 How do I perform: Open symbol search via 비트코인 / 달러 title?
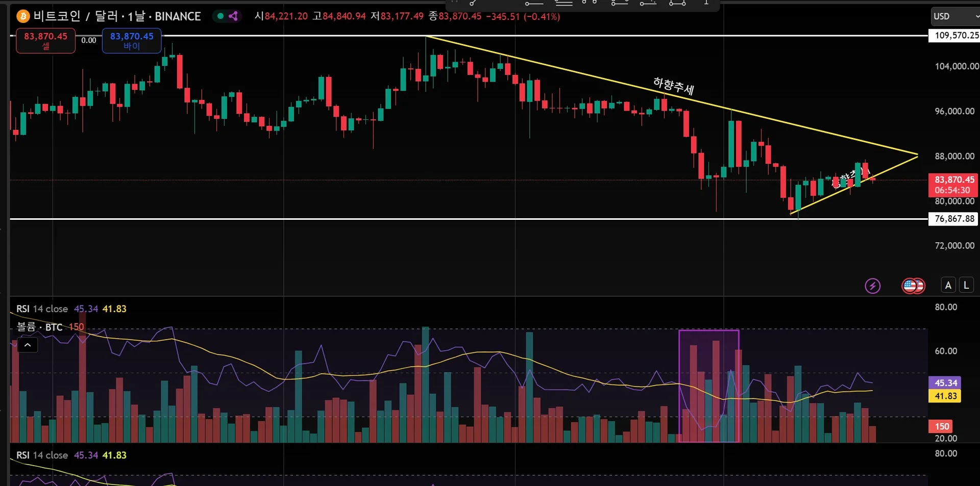click(117, 16)
